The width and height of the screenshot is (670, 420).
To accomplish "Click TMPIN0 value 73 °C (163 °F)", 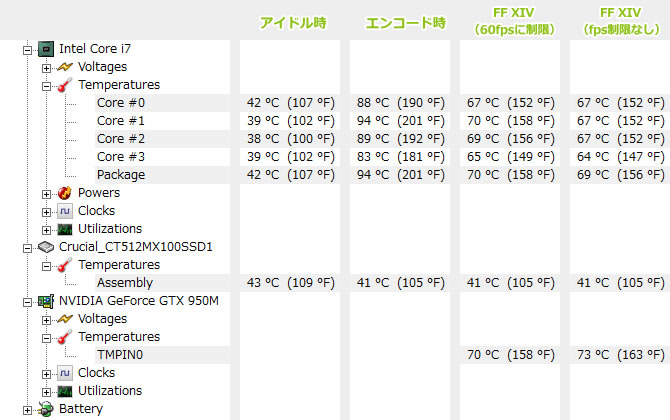I will click(x=621, y=355).
